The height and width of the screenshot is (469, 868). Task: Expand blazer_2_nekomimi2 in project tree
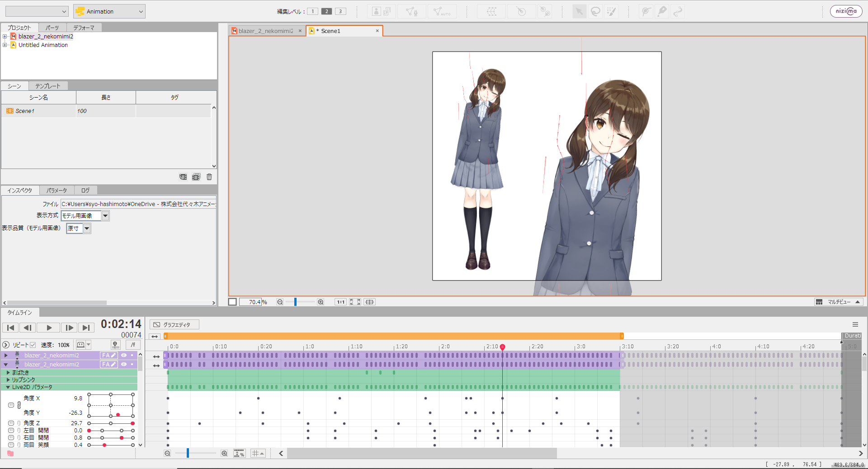[5, 37]
